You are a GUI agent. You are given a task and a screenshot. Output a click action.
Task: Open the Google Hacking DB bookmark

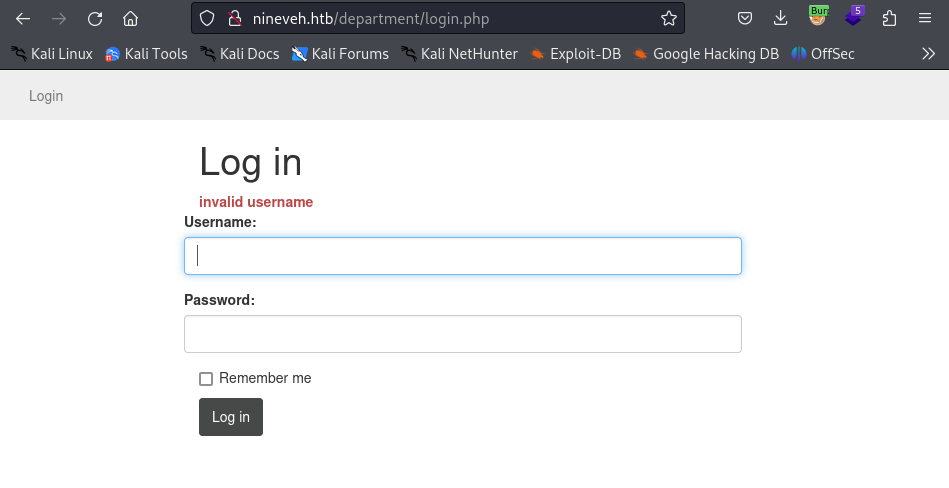point(706,54)
